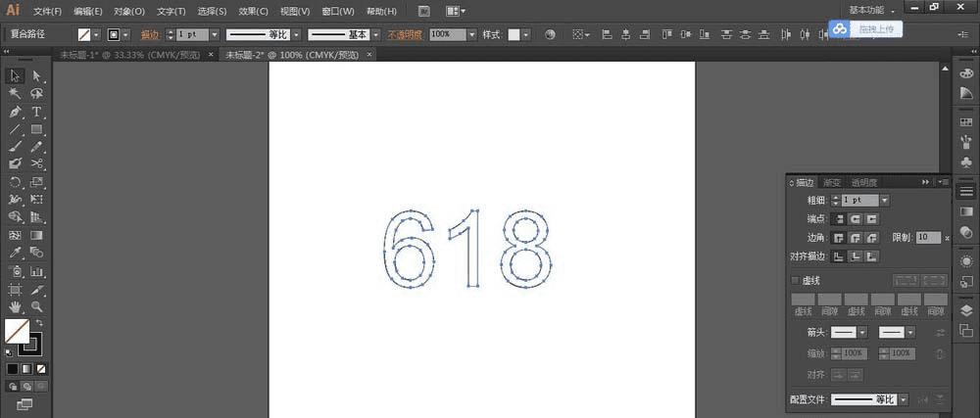Image resolution: width=980 pixels, height=418 pixels.
Task: Click the horizontal align left icon
Action: [607, 35]
